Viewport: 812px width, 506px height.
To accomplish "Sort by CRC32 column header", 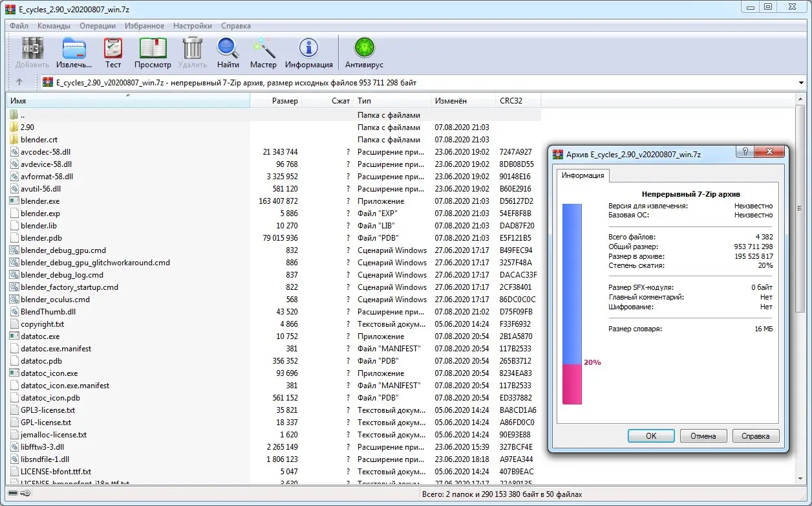I will pos(518,101).
